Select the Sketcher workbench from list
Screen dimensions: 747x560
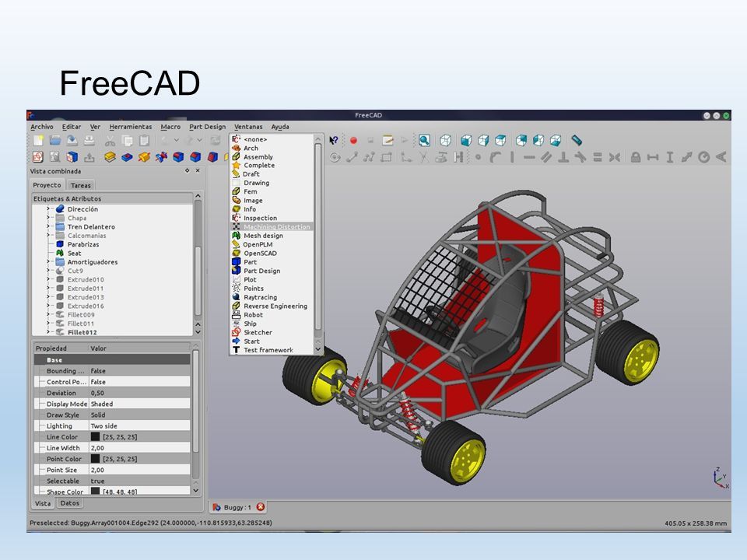click(x=258, y=332)
